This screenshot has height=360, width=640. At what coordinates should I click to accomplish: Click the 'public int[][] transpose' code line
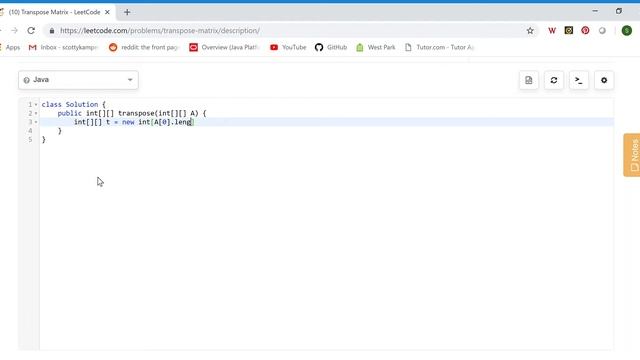(132, 113)
